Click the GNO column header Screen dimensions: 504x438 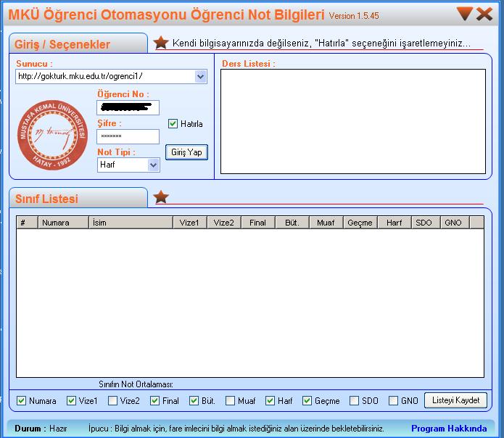(455, 223)
